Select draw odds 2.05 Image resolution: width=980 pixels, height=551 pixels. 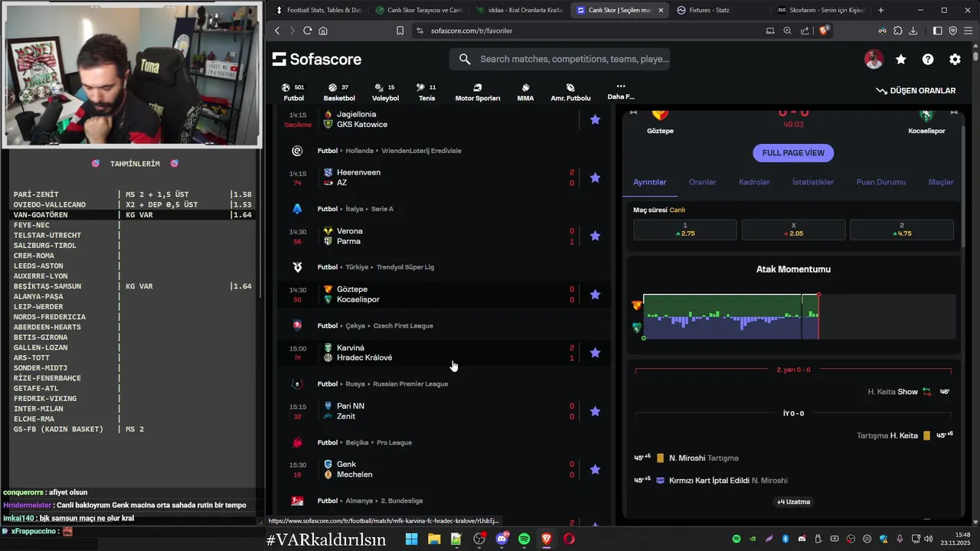(x=793, y=230)
